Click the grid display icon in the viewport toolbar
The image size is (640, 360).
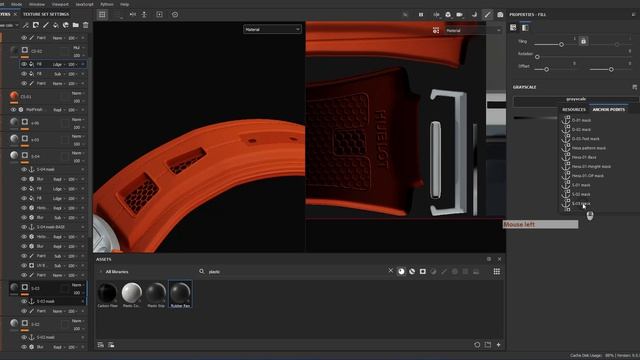pyautogui.click(x=102, y=15)
